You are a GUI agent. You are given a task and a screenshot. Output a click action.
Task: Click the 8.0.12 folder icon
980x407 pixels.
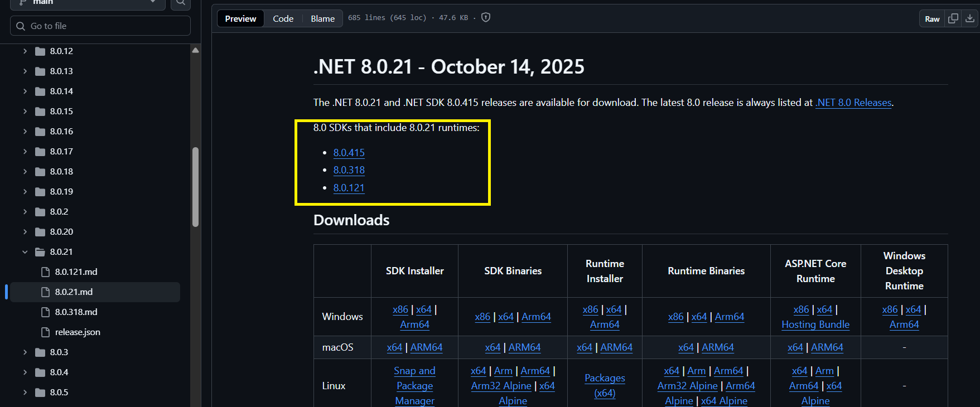click(40, 51)
